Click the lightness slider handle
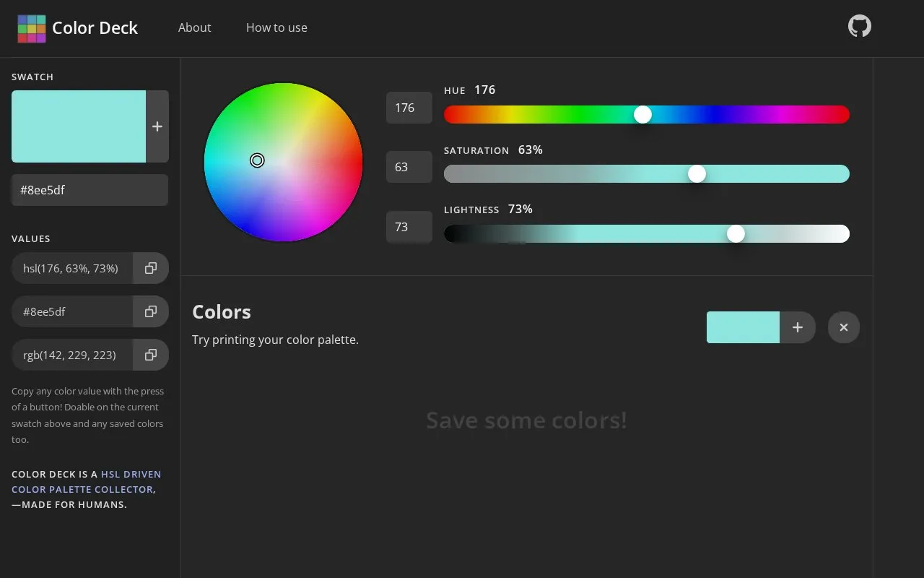The image size is (924, 578). 736,233
